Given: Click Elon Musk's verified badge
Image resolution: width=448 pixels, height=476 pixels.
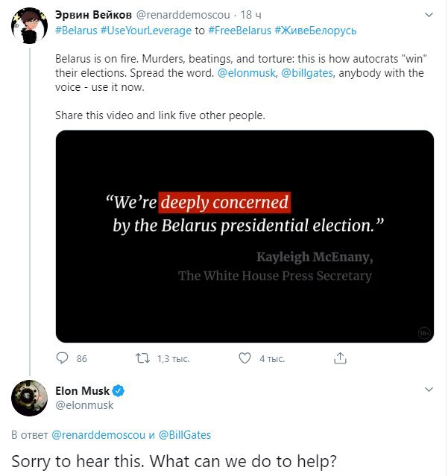Looking at the screenshot, I should coord(118,391).
